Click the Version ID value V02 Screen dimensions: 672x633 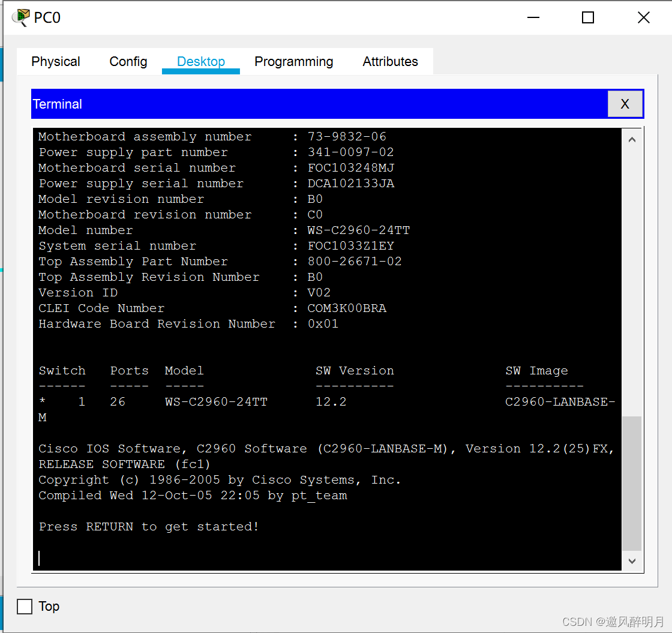click(319, 293)
